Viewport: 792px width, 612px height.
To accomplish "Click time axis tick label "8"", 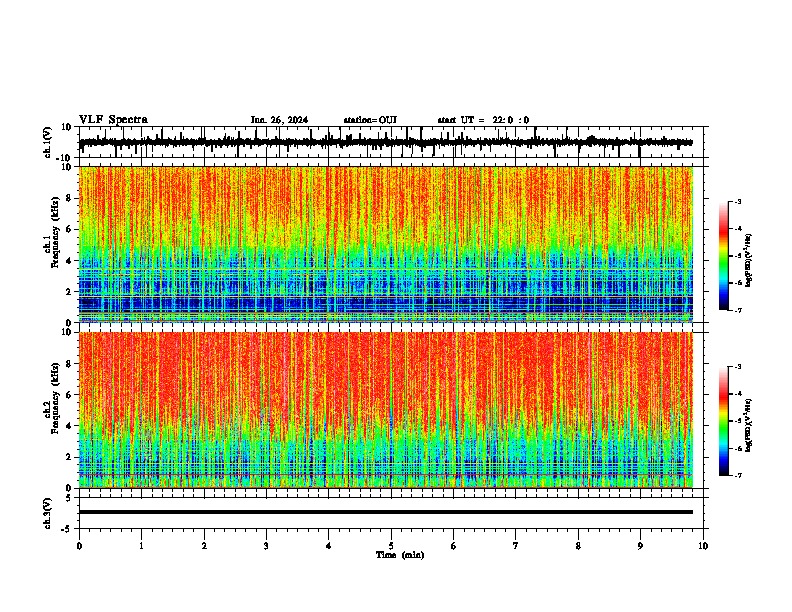I will (x=578, y=546).
